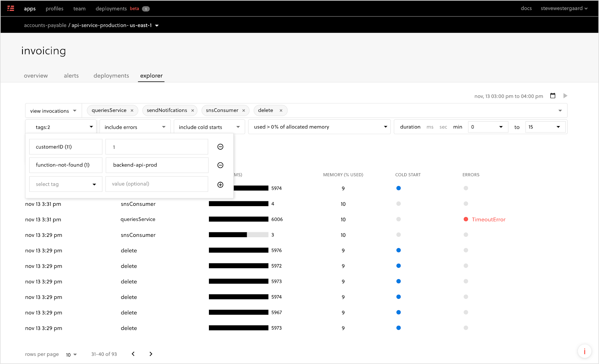Image resolution: width=599 pixels, height=364 pixels.
Task: Dismiss the queriesService filter chip
Action: (x=132, y=110)
